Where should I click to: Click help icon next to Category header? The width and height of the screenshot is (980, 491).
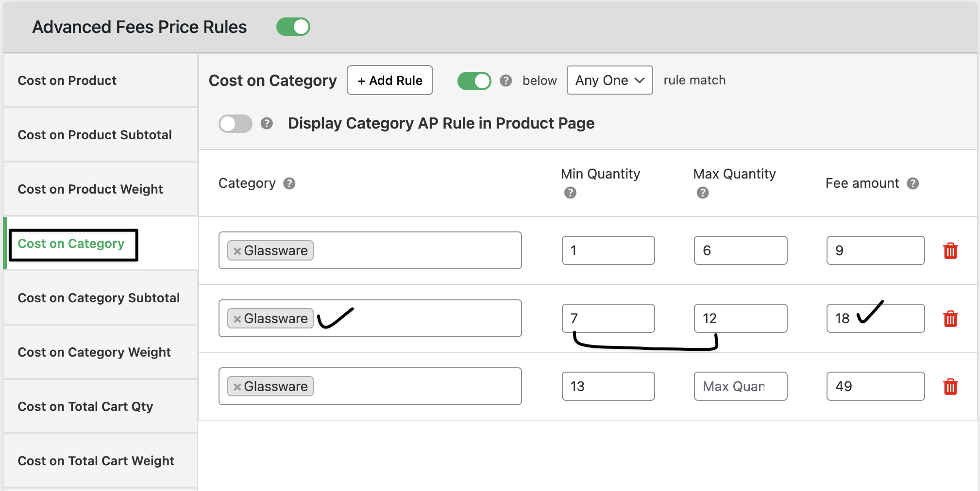coord(289,183)
